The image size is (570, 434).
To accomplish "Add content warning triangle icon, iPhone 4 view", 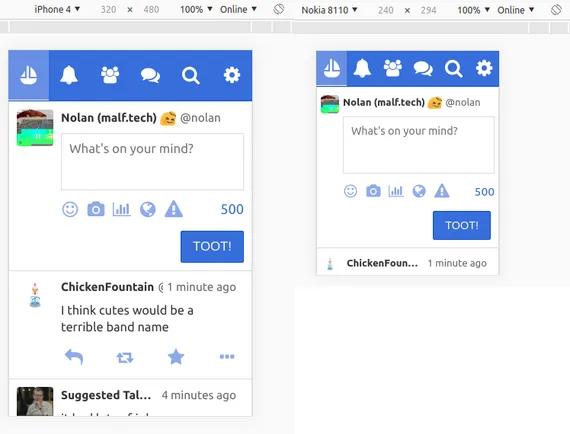I will 174,209.
